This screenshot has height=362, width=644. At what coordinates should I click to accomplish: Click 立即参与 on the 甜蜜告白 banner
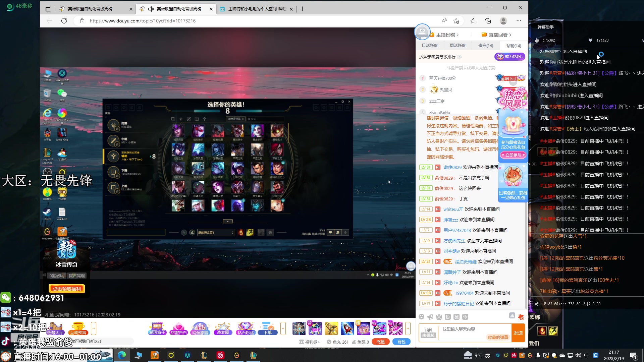pos(513,155)
